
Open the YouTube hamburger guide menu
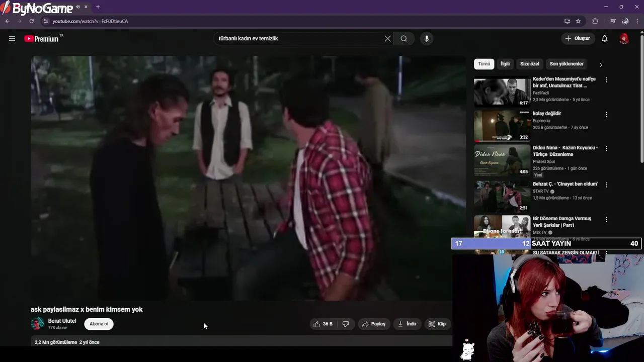[12, 39]
